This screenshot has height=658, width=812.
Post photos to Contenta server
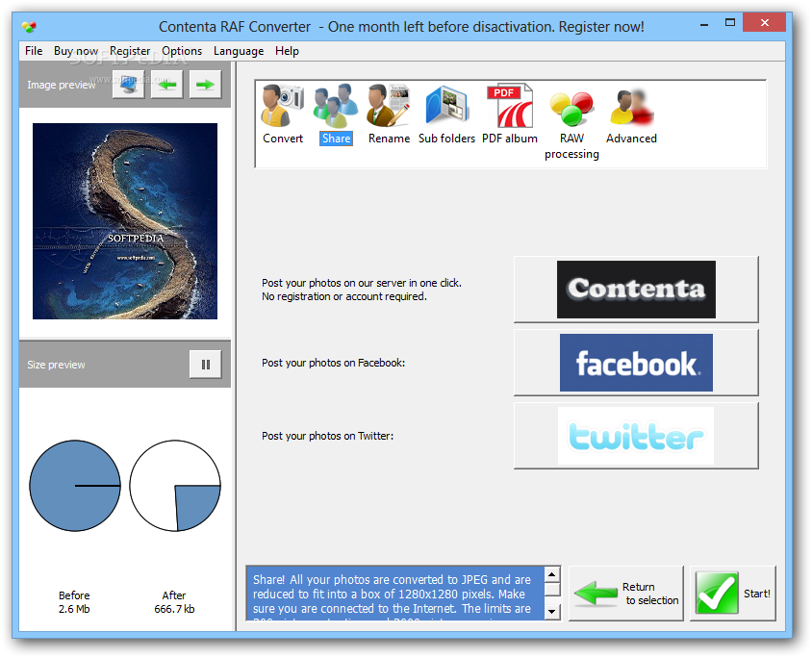[x=636, y=290]
